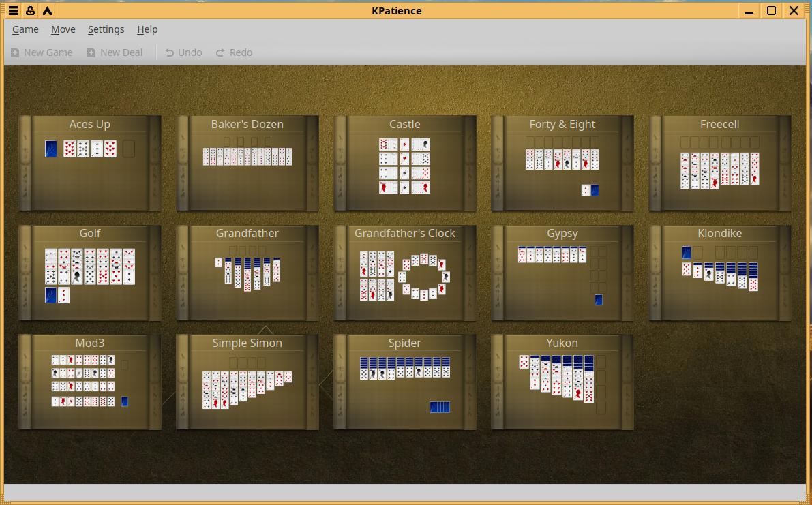
Task: Select the Baker's Dozen game card
Action: tap(247, 163)
